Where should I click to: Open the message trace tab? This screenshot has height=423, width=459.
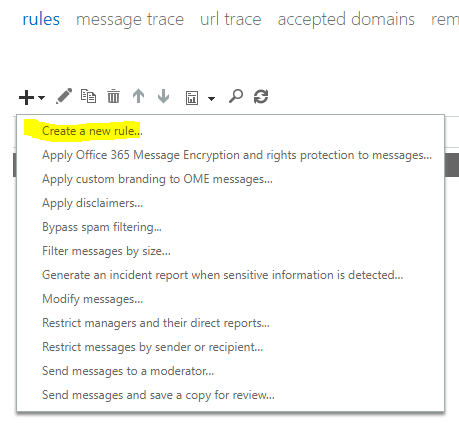coord(130,19)
